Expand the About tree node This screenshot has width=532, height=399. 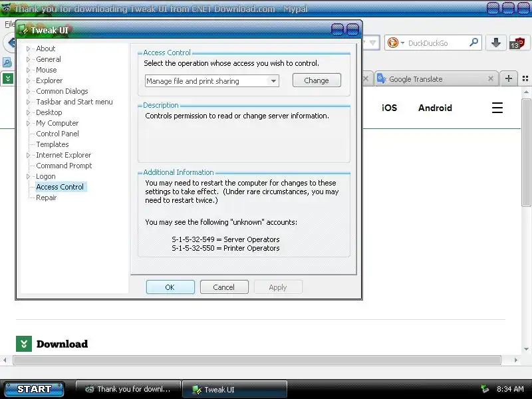coord(28,49)
